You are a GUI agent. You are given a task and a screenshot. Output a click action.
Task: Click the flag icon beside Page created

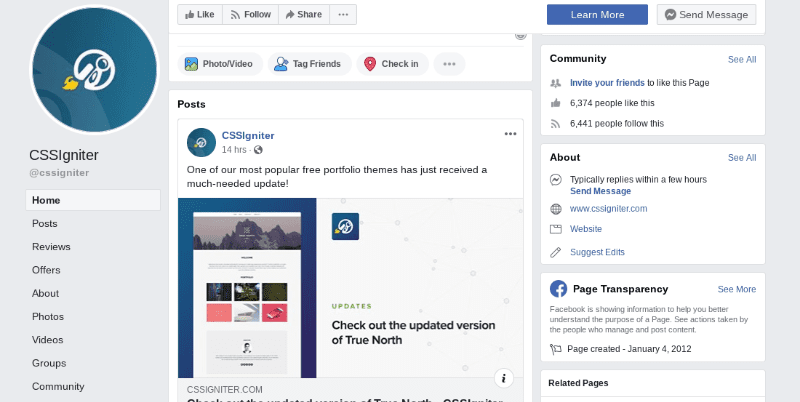[x=556, y=349]
